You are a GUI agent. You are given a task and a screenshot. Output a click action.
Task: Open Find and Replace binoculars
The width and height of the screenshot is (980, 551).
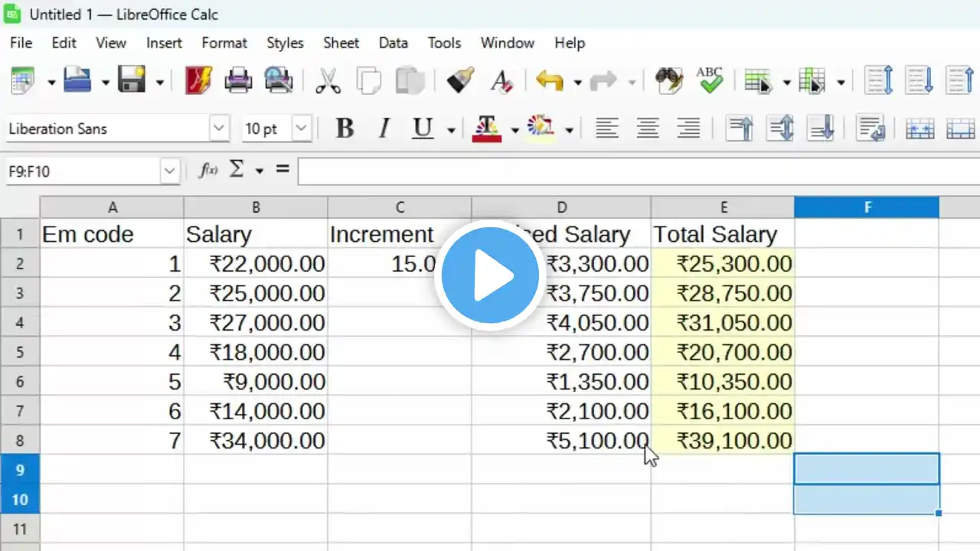(669, 80)
